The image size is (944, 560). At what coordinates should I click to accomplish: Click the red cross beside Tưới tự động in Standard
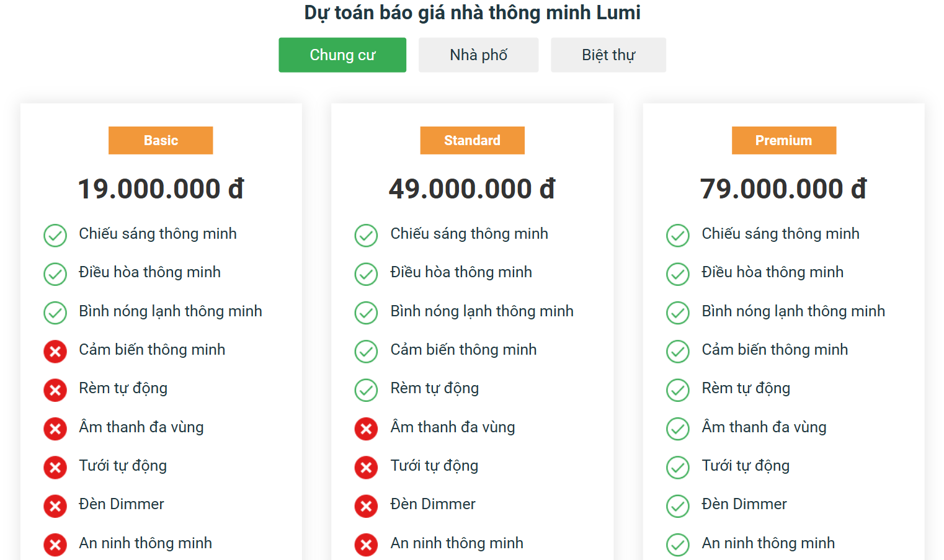pos(367,468)
